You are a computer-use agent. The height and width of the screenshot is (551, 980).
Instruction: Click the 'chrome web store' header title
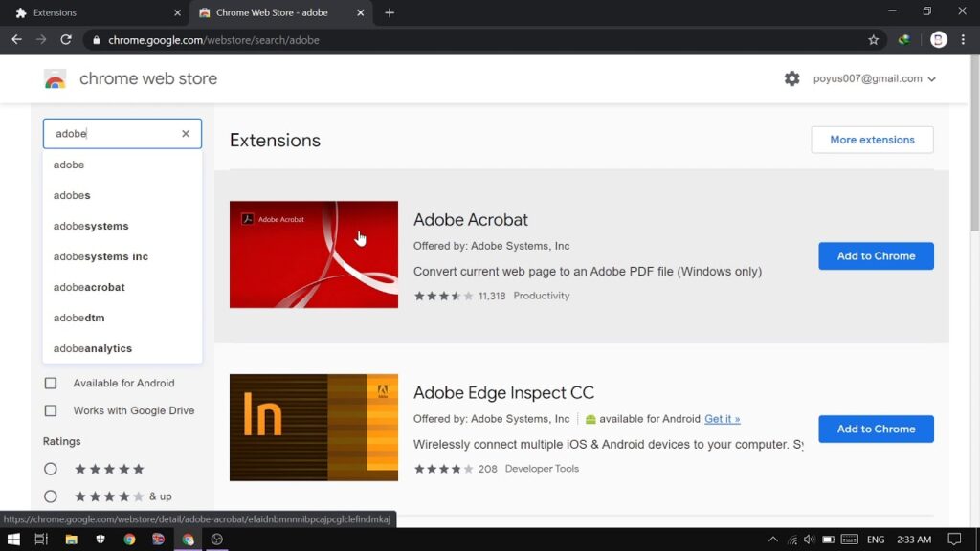148,78
